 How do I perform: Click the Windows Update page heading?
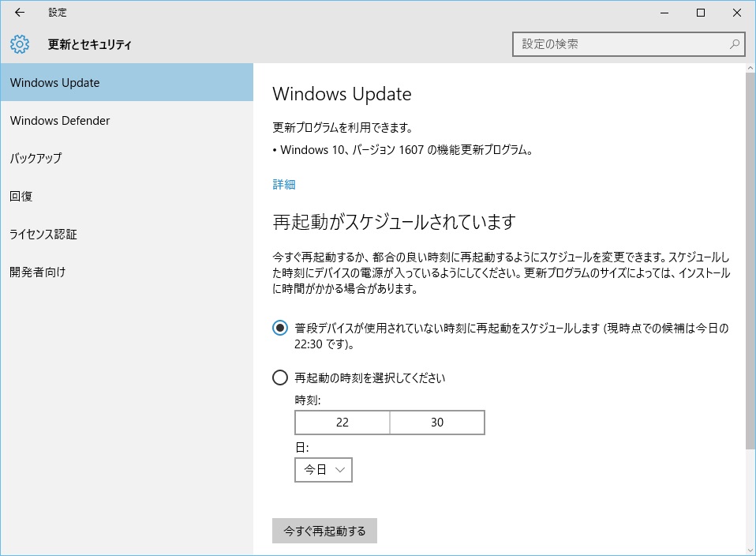pyautogui.click(x=342, y=94)
